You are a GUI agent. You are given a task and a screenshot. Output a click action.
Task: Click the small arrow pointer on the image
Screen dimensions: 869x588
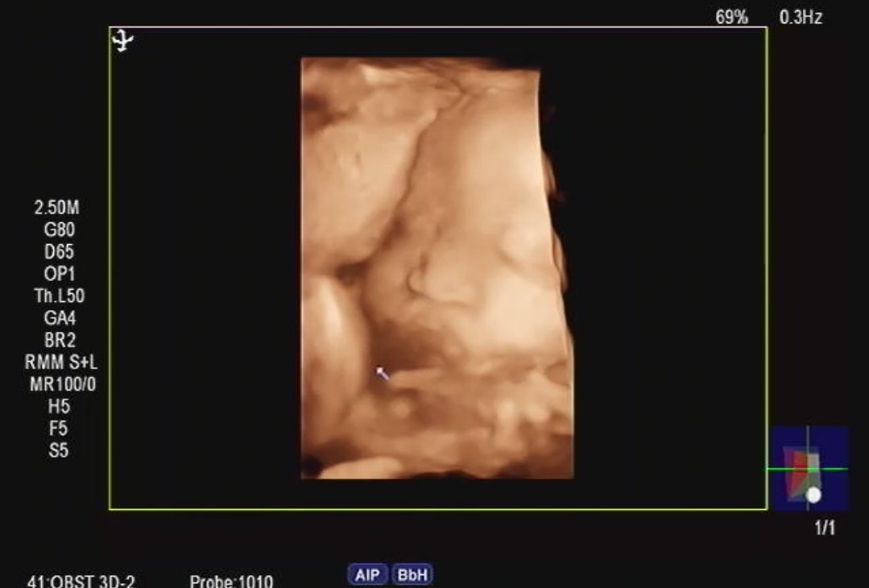(x=383, y=373)
